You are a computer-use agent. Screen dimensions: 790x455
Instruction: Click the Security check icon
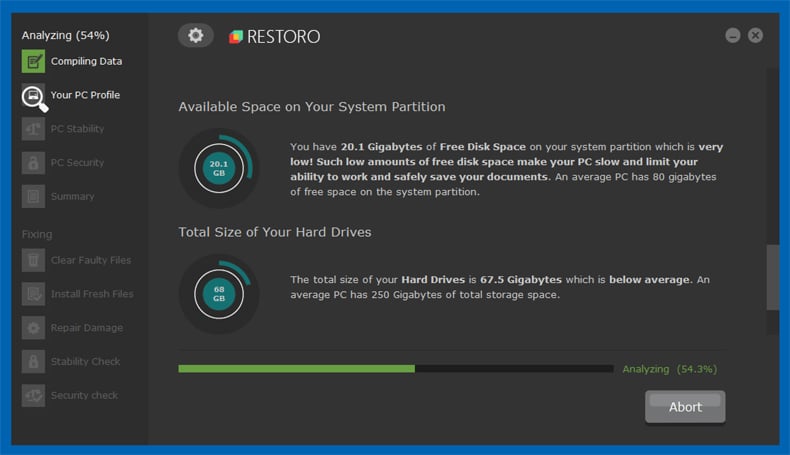click(x=33, y=395)
